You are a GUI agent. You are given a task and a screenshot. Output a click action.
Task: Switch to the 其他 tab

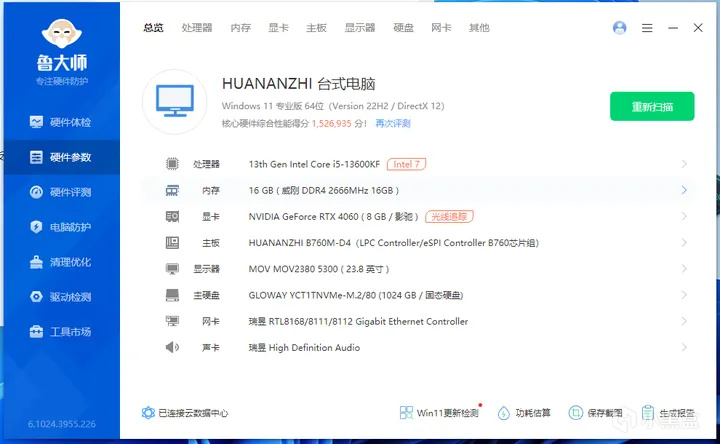coord(479,28)
